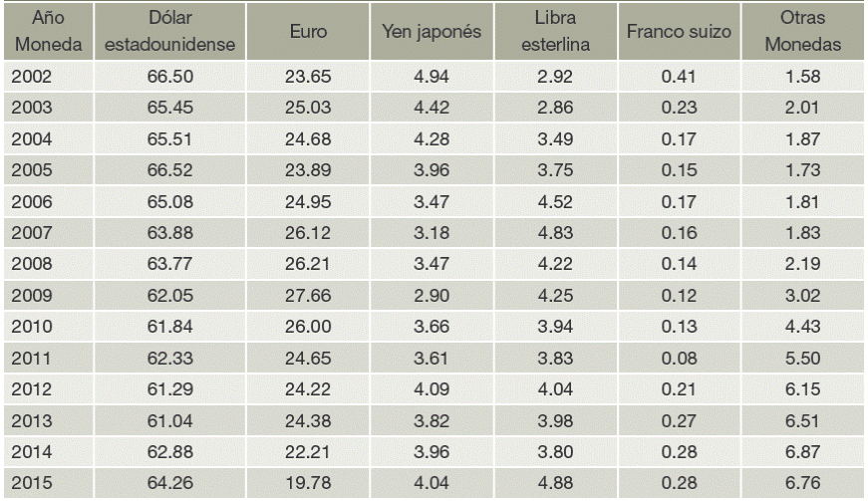Click the Año Moneda header cell
Viewport: 868px width, 501px height.
pos(43,33)
